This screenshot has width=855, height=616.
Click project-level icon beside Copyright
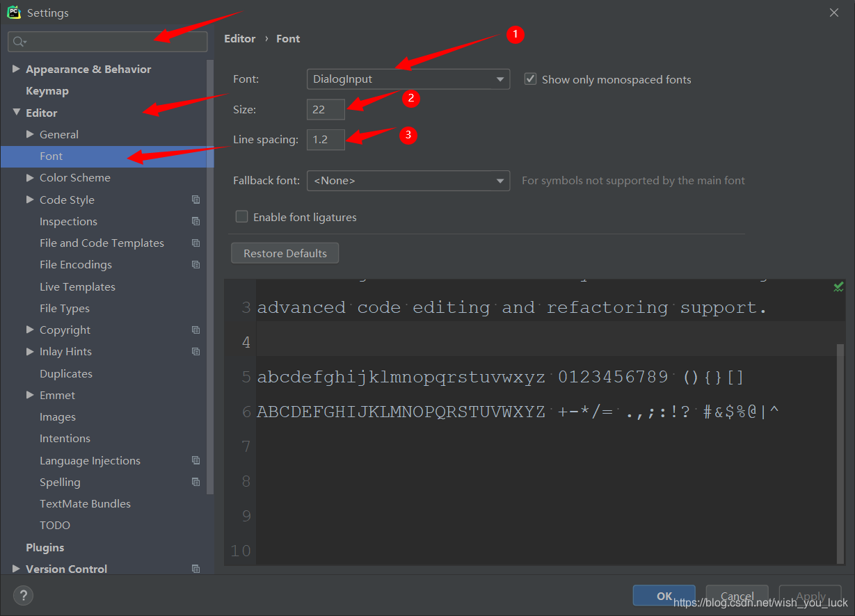point(195,330)
